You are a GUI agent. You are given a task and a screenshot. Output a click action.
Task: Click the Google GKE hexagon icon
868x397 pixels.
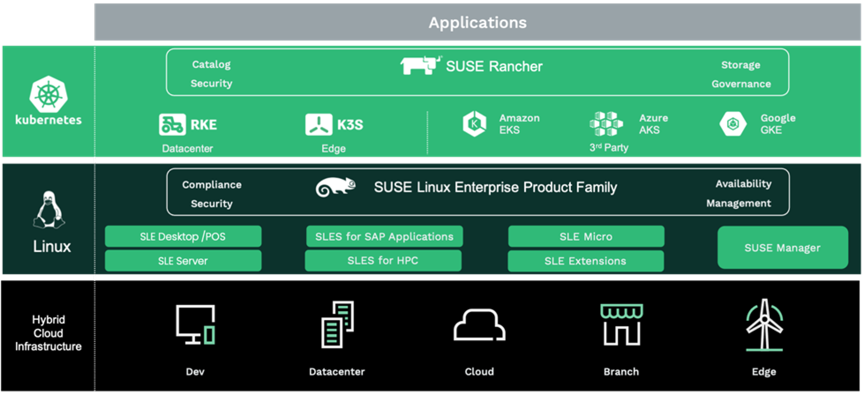(x=733, y=124)
